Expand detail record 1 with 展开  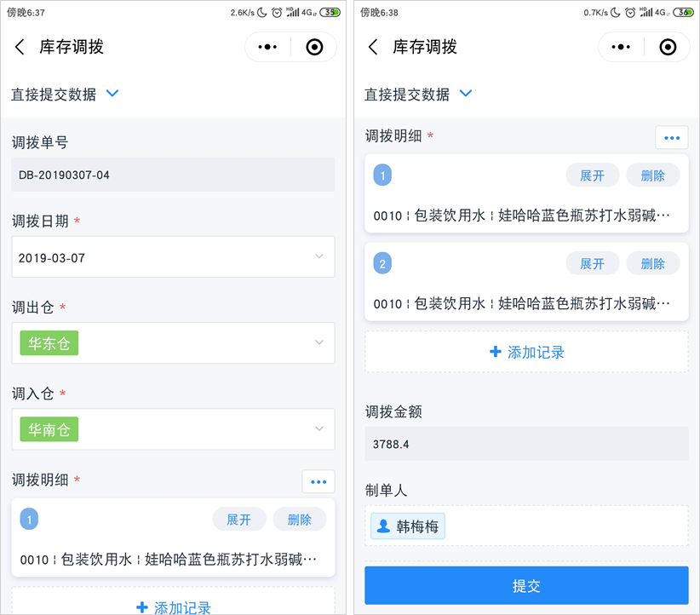tap(593, 175)
